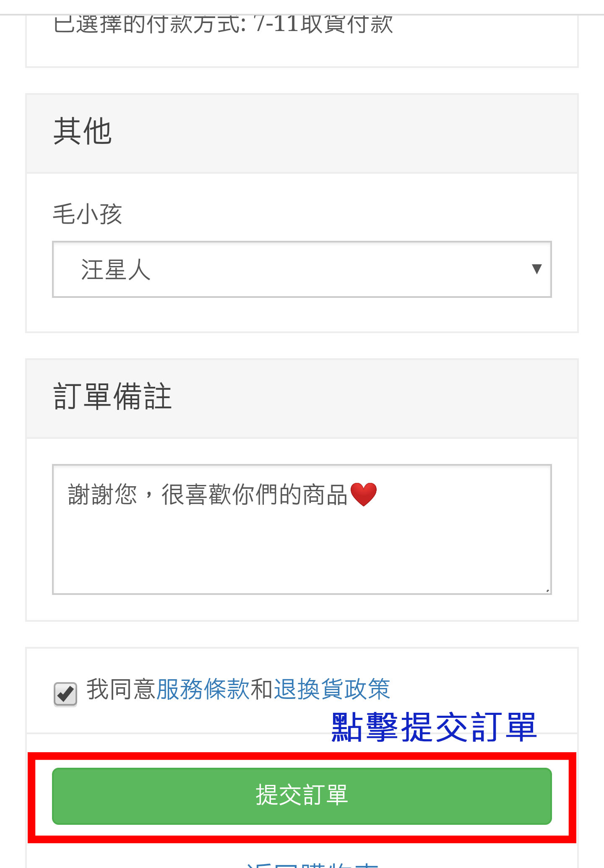Viewport: 604px width, 868px height.
Task: Click the 訂單備註 section header
Action: pyautogui.click(x=112, y=396)
